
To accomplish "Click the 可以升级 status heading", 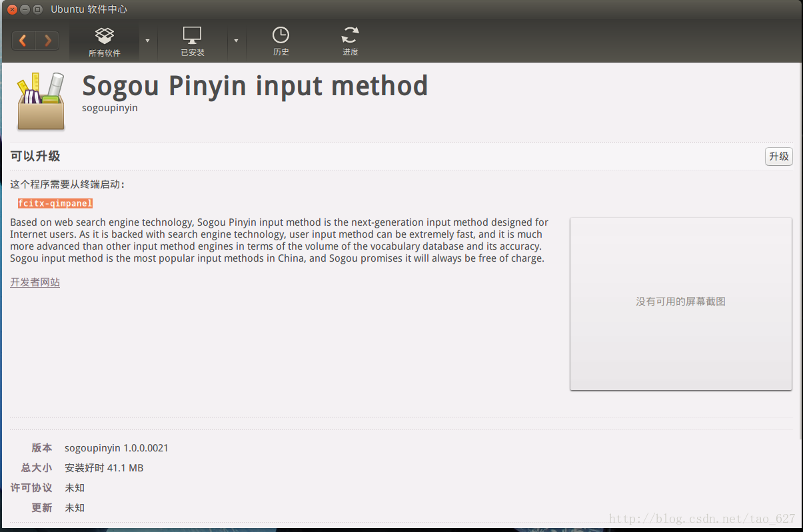I will click(35, 156).
